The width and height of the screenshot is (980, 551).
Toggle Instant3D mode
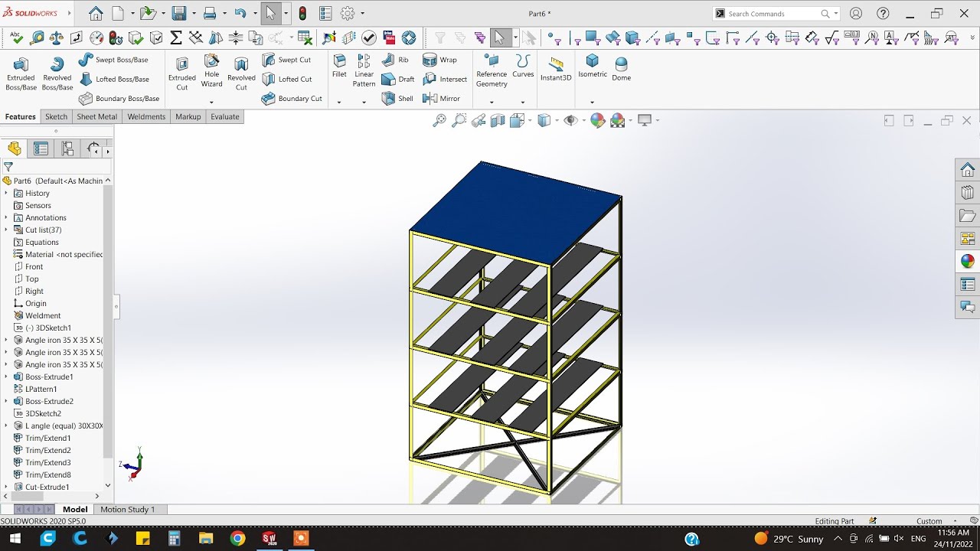(x=556, y=68)
